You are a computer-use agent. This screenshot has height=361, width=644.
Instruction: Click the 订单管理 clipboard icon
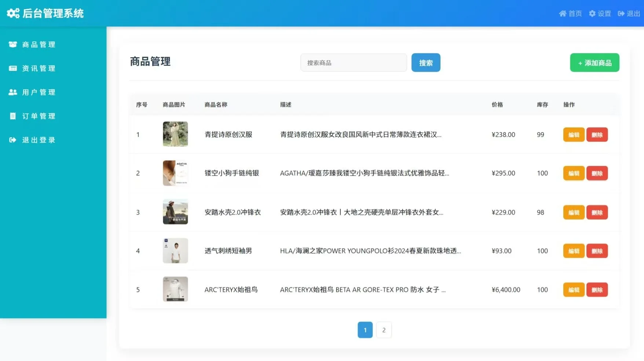click(x=12, y=116)
